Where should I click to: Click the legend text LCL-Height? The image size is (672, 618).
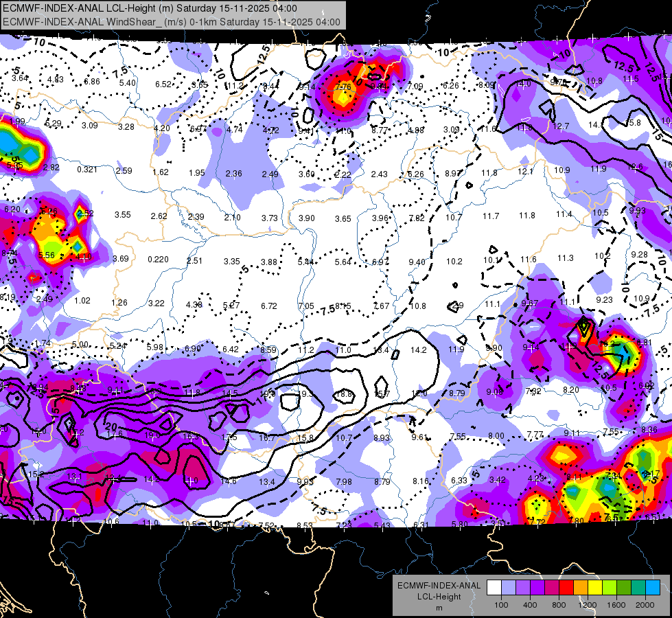click(x=439, y=597)
